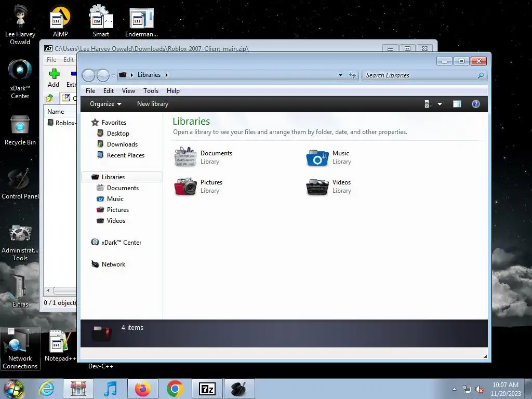The width and height of the screenshot is (532, 399).
Task: Click the Windows Start orb
Action: (x=14, y=389)
